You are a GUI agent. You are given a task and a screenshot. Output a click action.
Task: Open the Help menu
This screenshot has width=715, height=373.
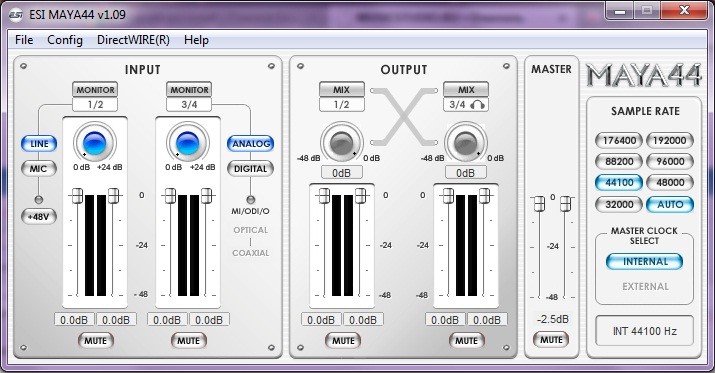click(x=196, y=40)
